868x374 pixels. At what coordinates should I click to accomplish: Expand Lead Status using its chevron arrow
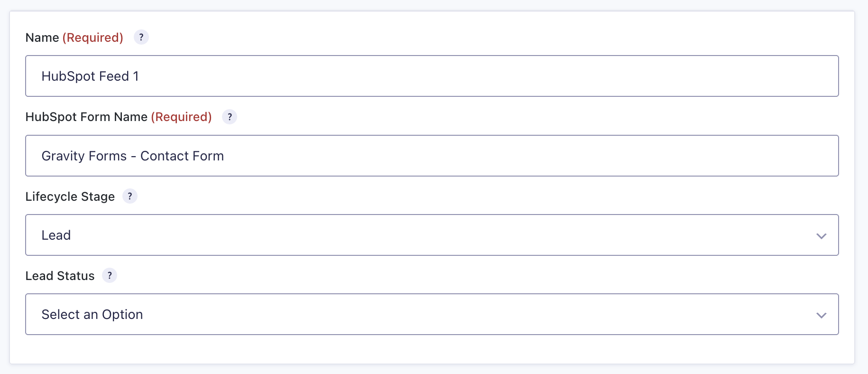click(821, 315)
